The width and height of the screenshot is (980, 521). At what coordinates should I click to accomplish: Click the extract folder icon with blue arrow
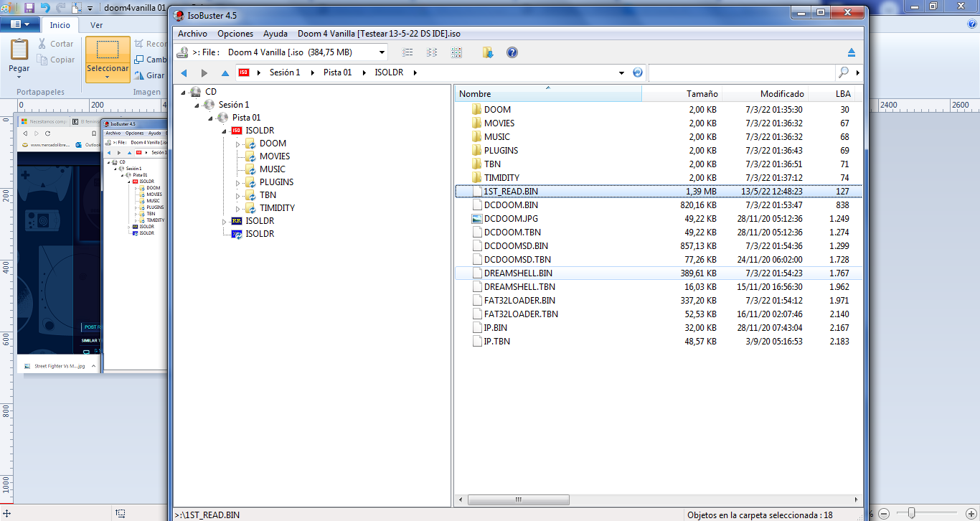coord(488,52)
